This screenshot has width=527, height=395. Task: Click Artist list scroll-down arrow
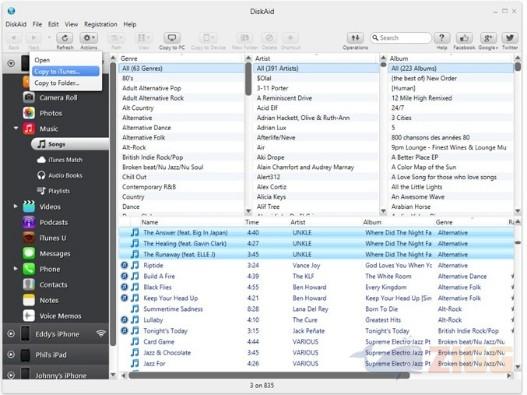coord(383,211)
